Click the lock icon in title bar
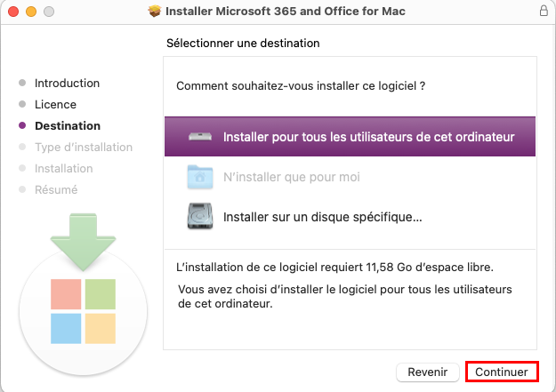Image resolution: width=556 pixels, height=392 pixels. [x=544, y=11]
